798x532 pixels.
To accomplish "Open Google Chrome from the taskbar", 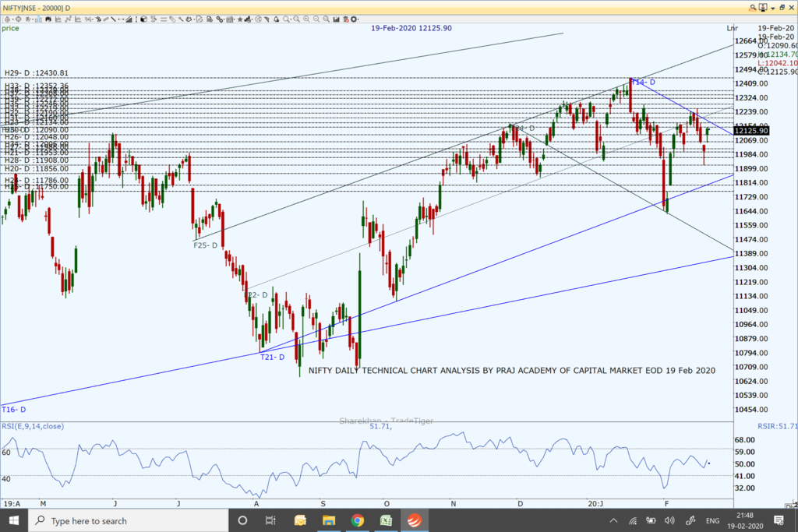I will pos(357,520).
